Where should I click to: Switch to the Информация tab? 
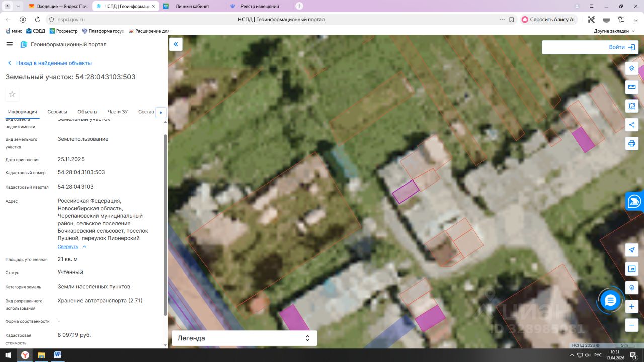click(x=22, y=112)
